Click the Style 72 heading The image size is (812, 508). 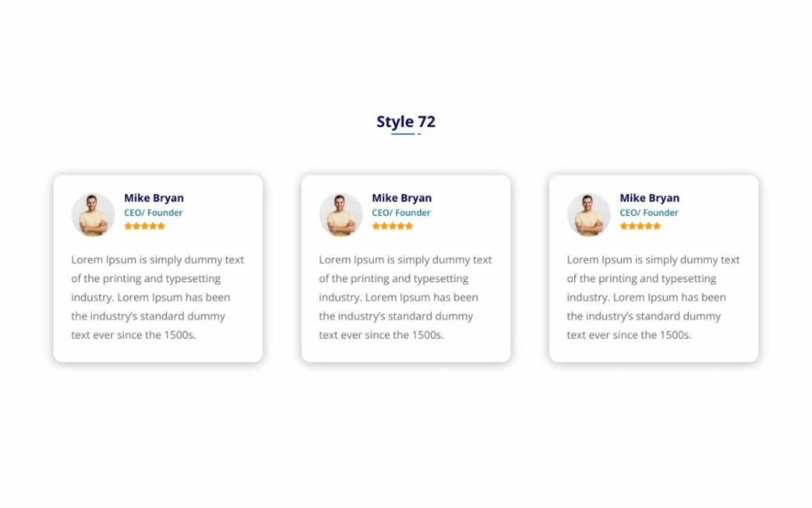(x=405, y=122)
